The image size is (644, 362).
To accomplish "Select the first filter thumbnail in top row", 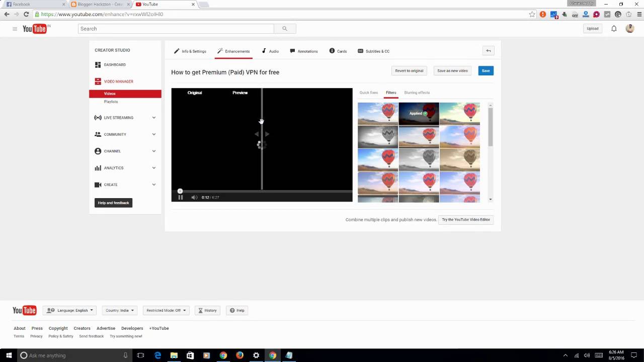I will point(378,114).
